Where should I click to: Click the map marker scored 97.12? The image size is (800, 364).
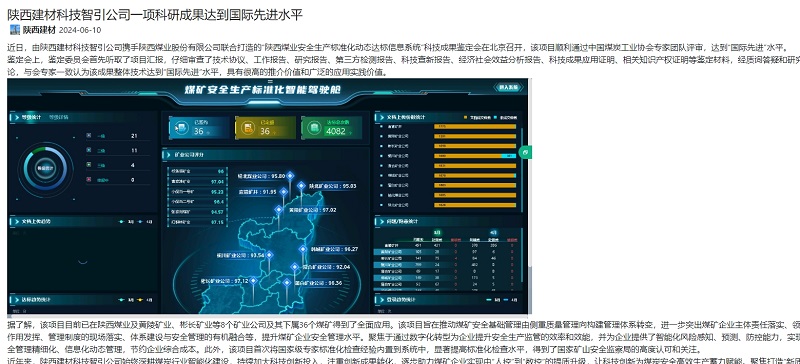tap(254, 280)
